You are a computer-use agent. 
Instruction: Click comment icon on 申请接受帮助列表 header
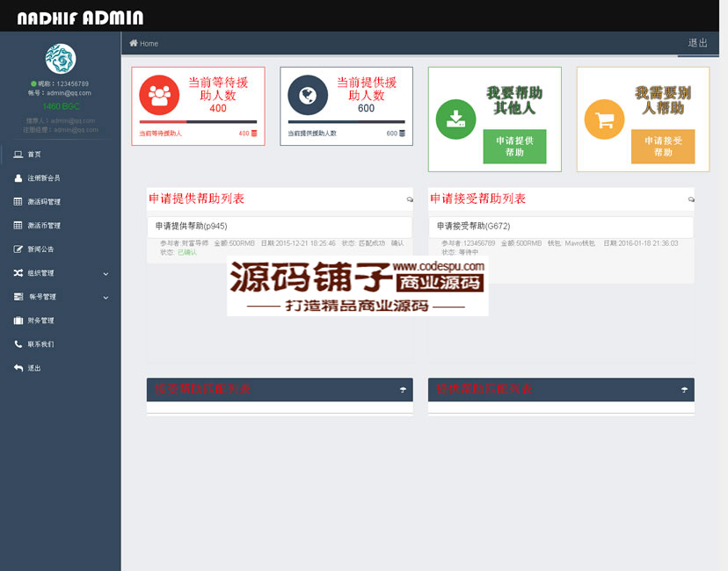[691, 199]
